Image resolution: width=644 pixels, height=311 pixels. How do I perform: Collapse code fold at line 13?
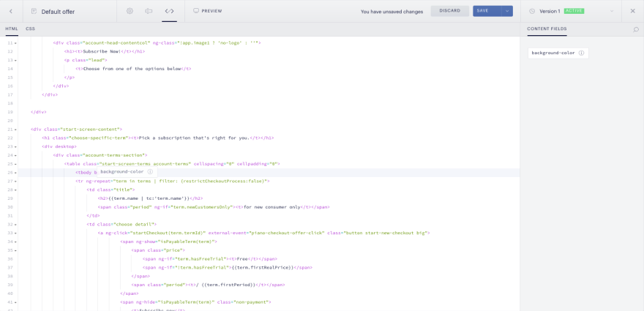pos(15,61)
